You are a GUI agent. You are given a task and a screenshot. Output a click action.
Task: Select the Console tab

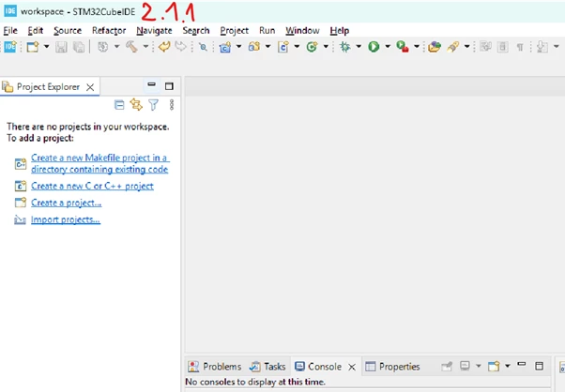(318, 367)
